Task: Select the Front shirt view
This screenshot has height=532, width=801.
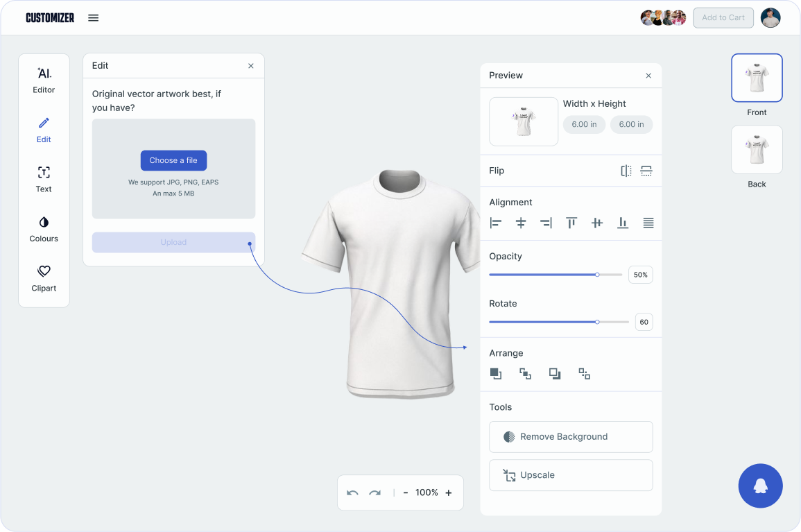Action: pos(757,77)
